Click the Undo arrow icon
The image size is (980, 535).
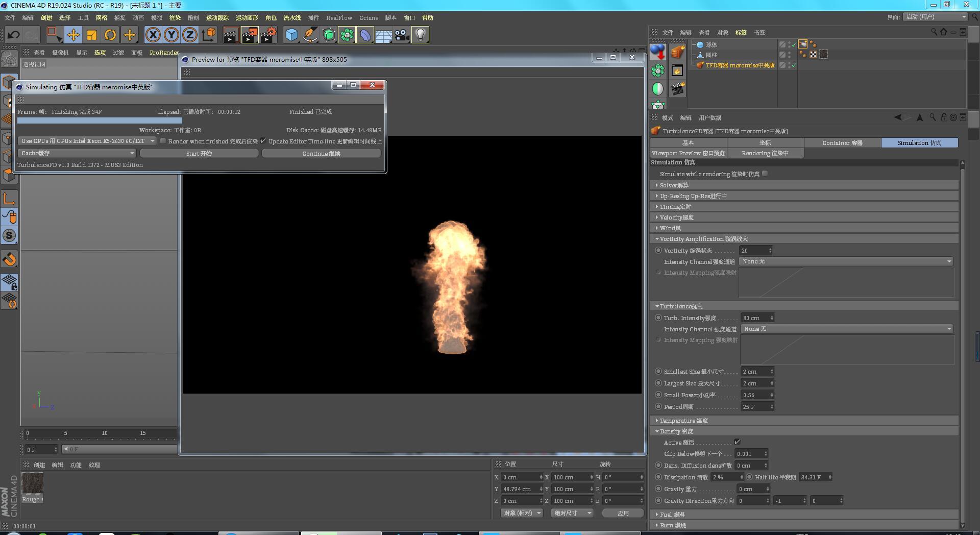[x=14, y=35]
